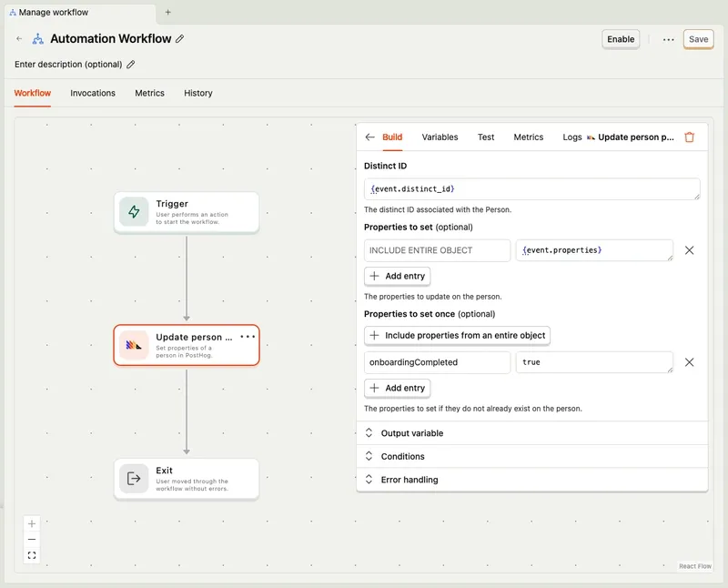Click the delete trash icon in panel header
The height and width of the screenshot is (588, 728).
pos(690,137)
